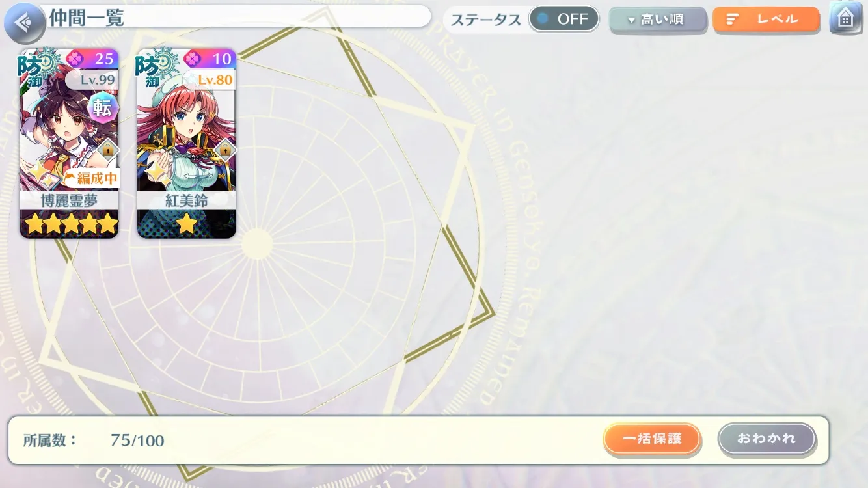This screenshot has width=868, height=488.
Task: Tap the 転 badge on Reimu's card
Action: coord(102,107)
